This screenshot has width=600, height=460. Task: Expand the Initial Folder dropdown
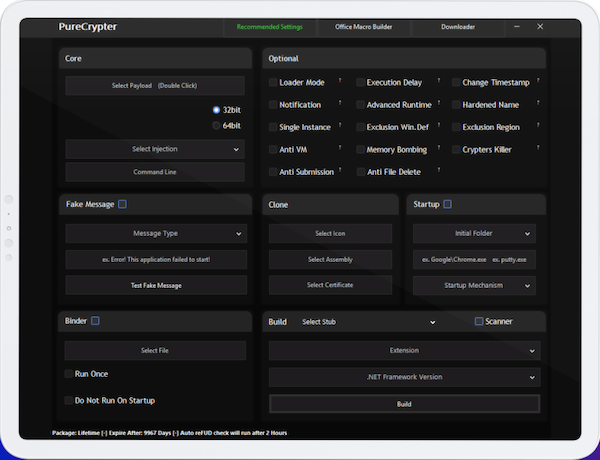(x=474, y=233)
